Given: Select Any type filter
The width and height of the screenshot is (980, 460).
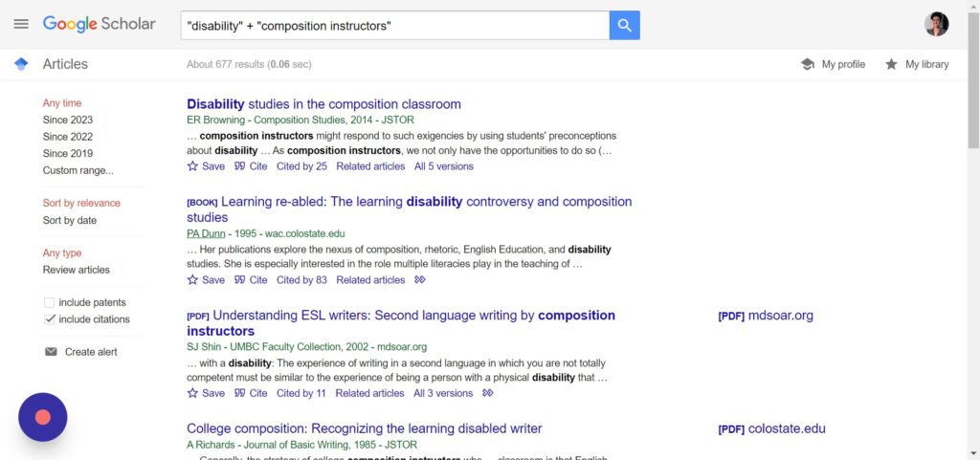Looking at the screenshot, I should 62,252.
